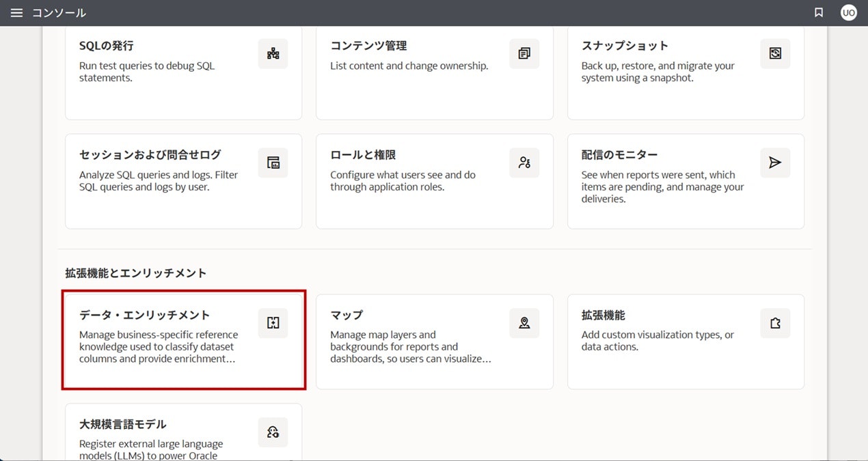Click the マップ location pin icon

[524, 323]
